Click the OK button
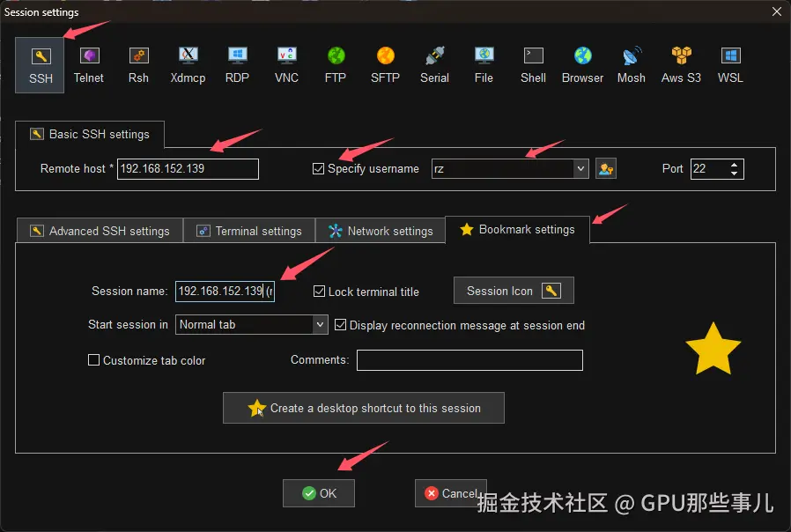Screen dimensions: 791x532 click(x=319, y=493)
